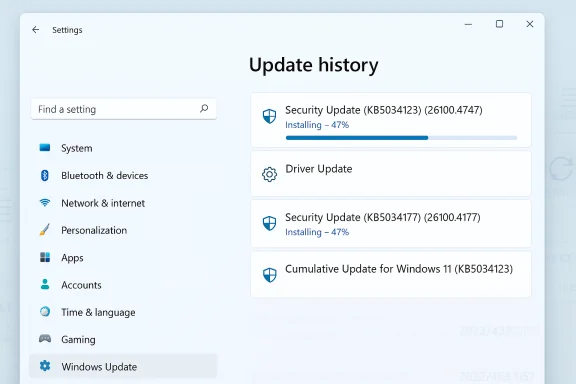Select Security Update (KB5034123) (26100.4747) title

(384, 110)
